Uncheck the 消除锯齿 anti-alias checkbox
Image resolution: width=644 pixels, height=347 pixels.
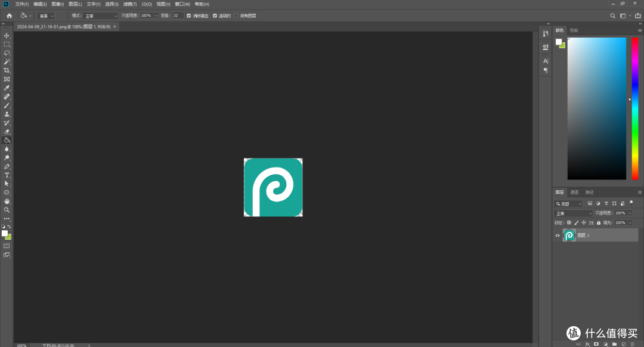tap(189, 16)
